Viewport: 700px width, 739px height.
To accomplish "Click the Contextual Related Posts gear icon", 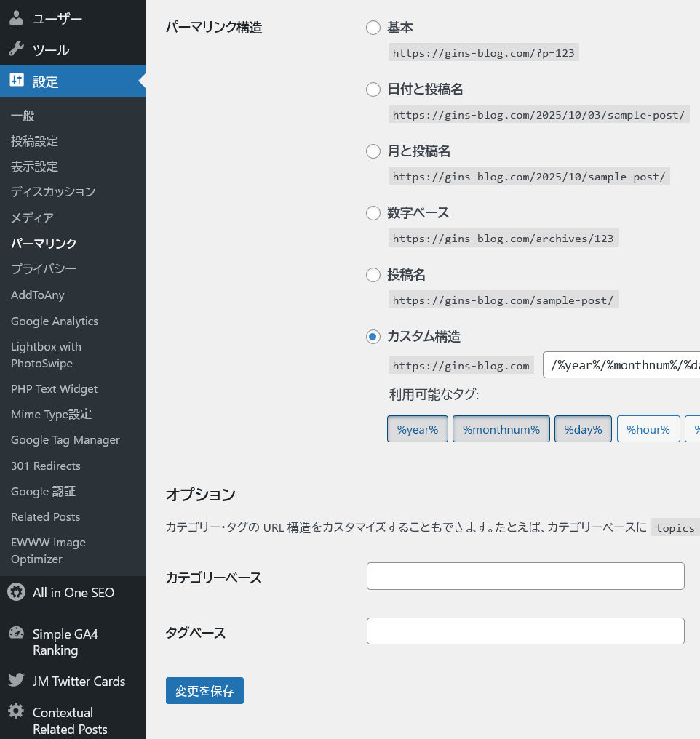I will [x=16, y=712].
